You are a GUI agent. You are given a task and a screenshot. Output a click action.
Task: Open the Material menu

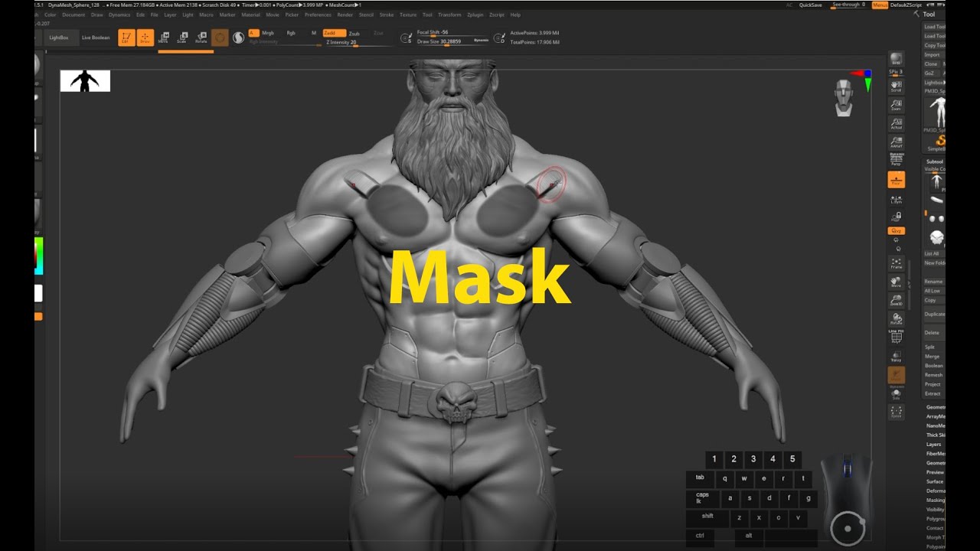click(x=250, y=15)
